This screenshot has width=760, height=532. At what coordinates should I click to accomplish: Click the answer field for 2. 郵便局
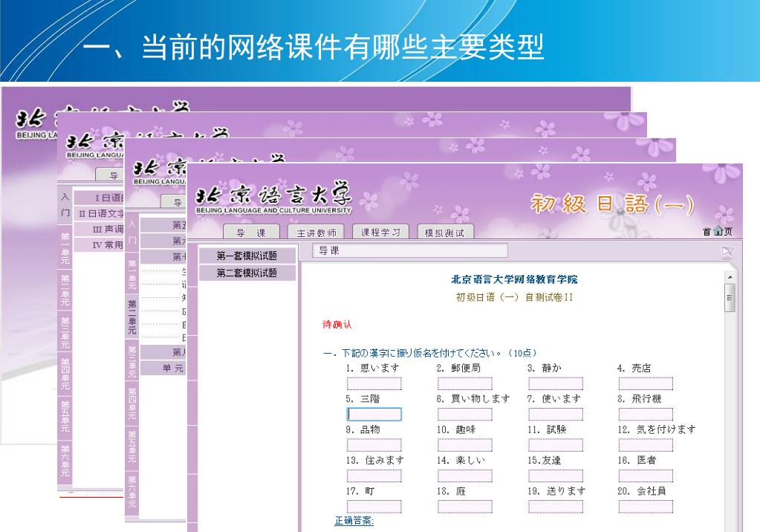(465, 383)
